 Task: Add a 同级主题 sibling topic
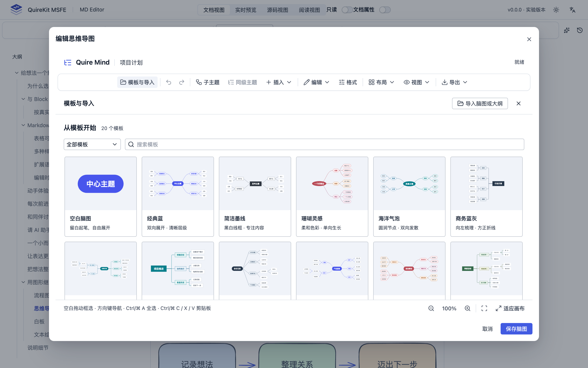tap(243, 82)
